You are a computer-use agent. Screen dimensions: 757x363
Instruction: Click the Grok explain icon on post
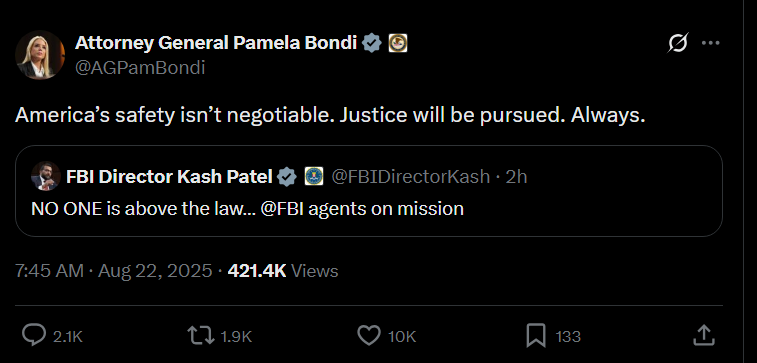pyautogui.click(x=678, y=43)
